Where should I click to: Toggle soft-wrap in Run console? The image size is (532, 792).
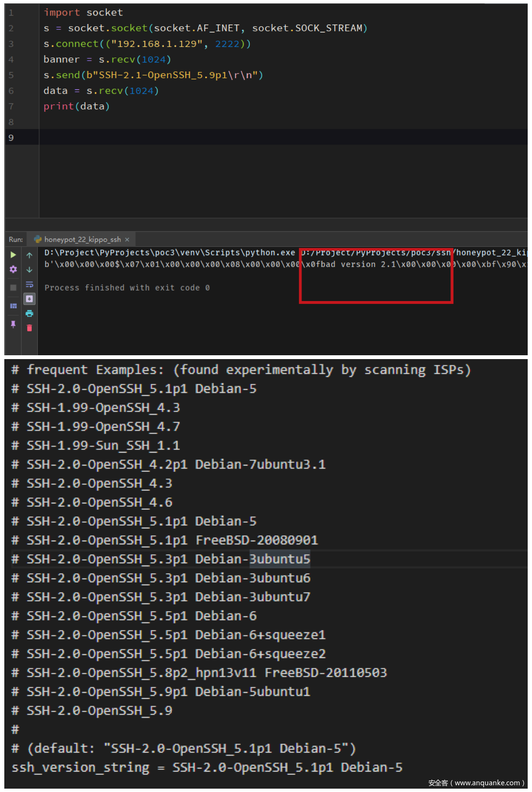pos(29,284)
